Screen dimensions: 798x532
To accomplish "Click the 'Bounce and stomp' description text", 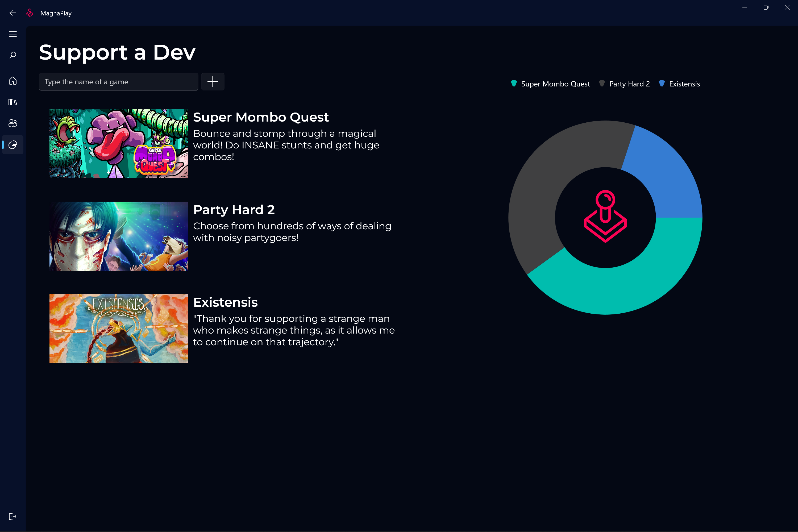I will pyautogui.click(x=286, y=145).
